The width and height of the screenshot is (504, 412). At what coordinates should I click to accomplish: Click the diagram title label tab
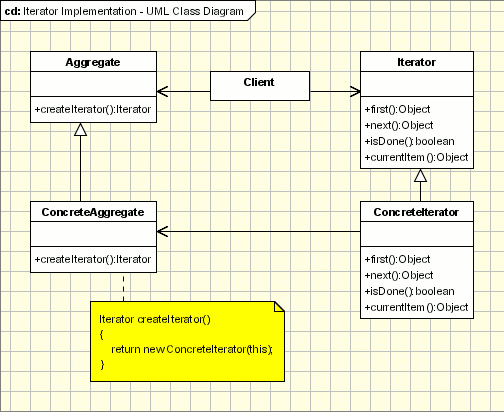128,11
